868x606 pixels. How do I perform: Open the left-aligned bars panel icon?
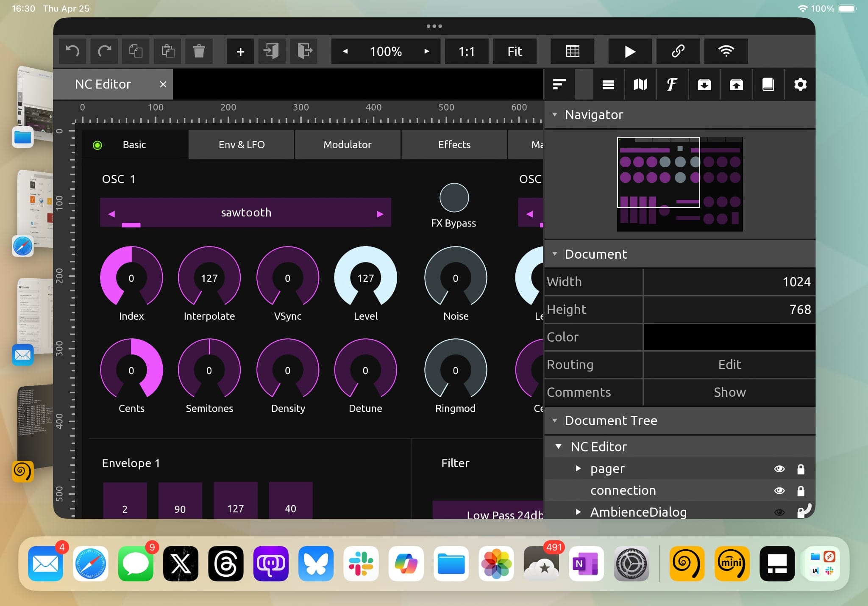[559, 84]
